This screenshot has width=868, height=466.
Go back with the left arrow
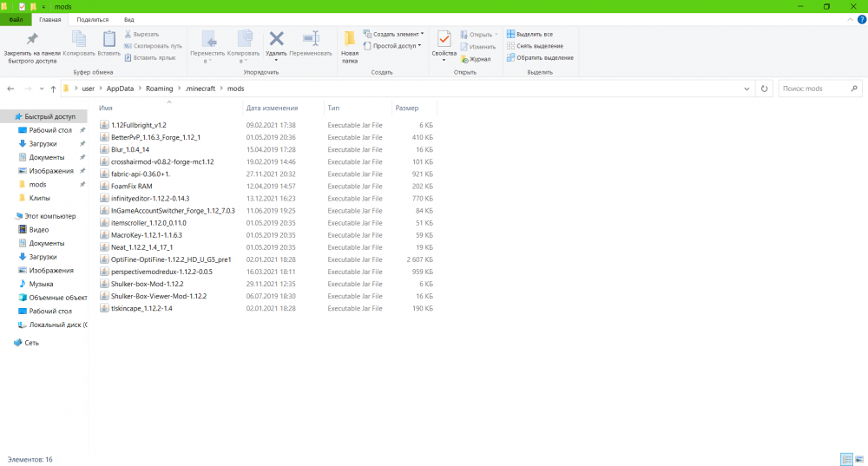10,89
